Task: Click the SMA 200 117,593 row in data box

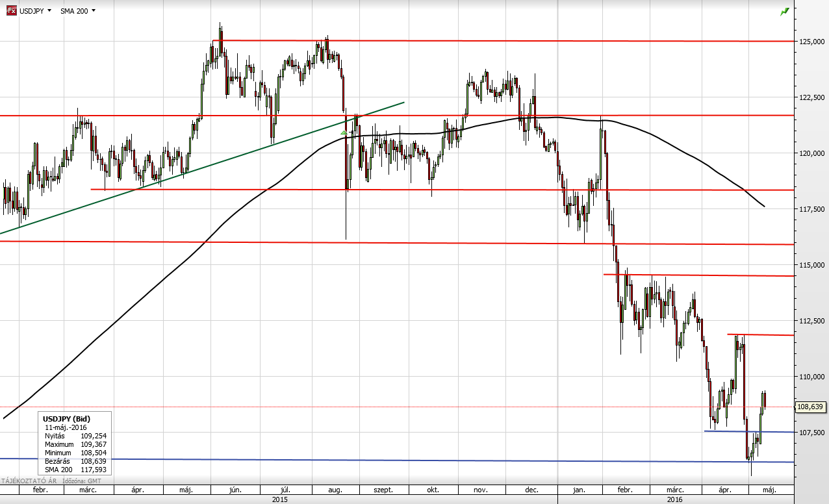Action: [75, 470]
